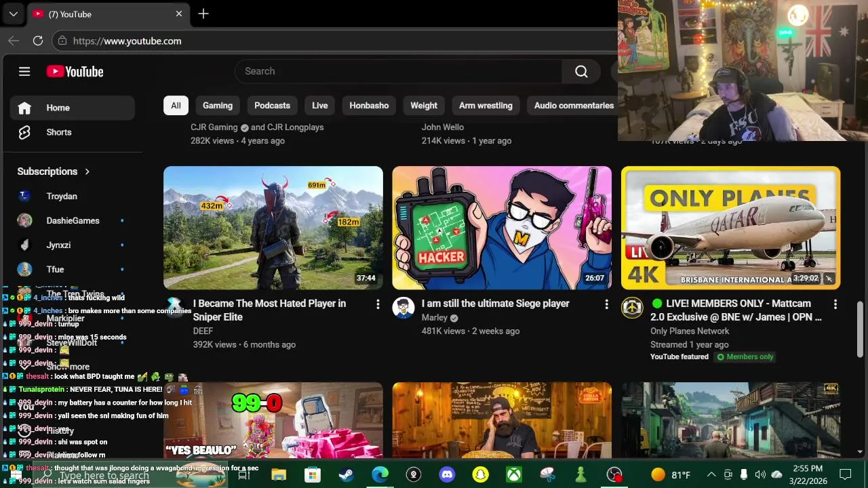The height and width of the screenshot is (488, 868).
Task: Focus the YouTube search field
Action: pyautogui.click(x=399, y=71)
